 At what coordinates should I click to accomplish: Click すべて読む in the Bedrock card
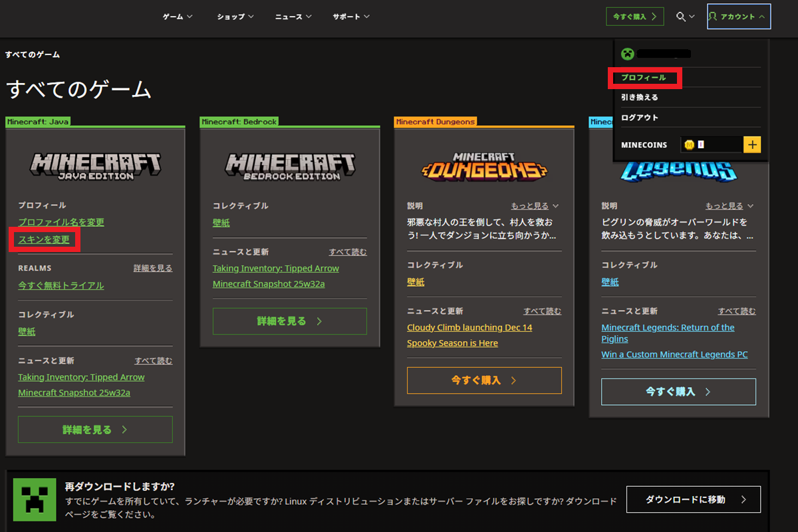[348, 252]
